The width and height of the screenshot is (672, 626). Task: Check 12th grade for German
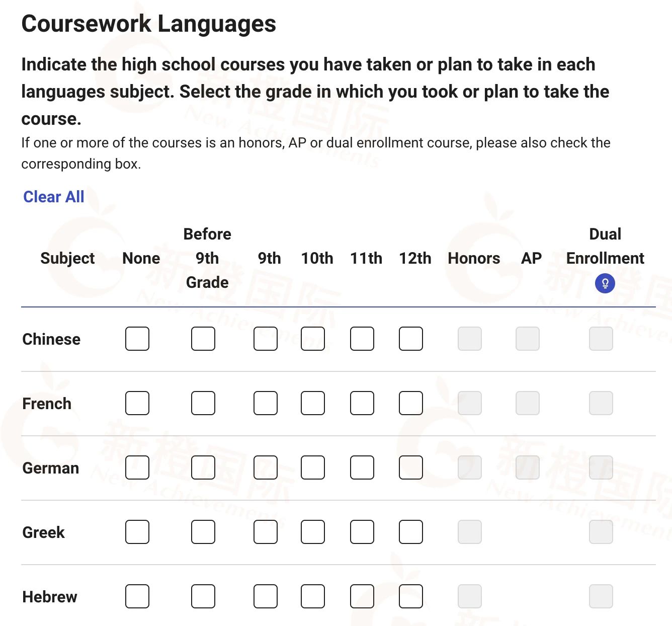(411, 467)
